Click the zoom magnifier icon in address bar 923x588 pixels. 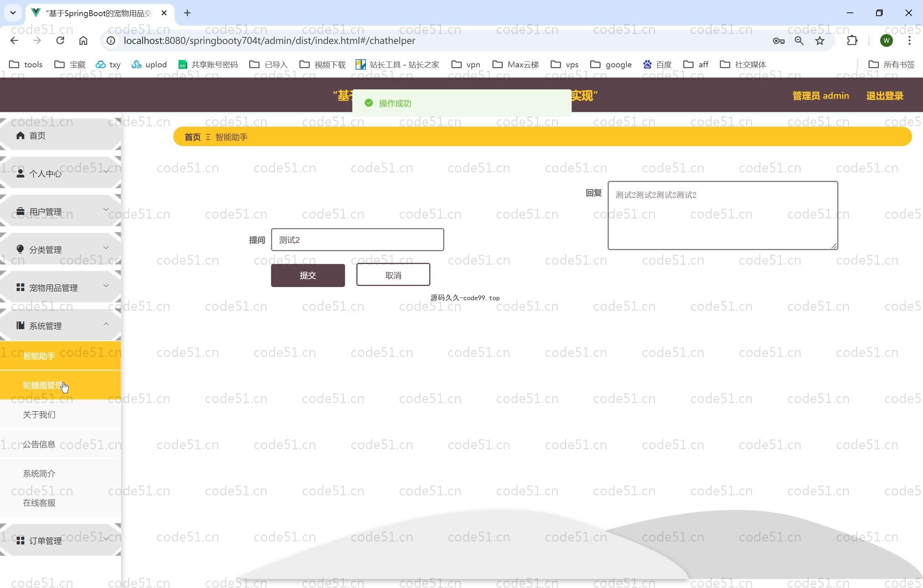point(799,41)
